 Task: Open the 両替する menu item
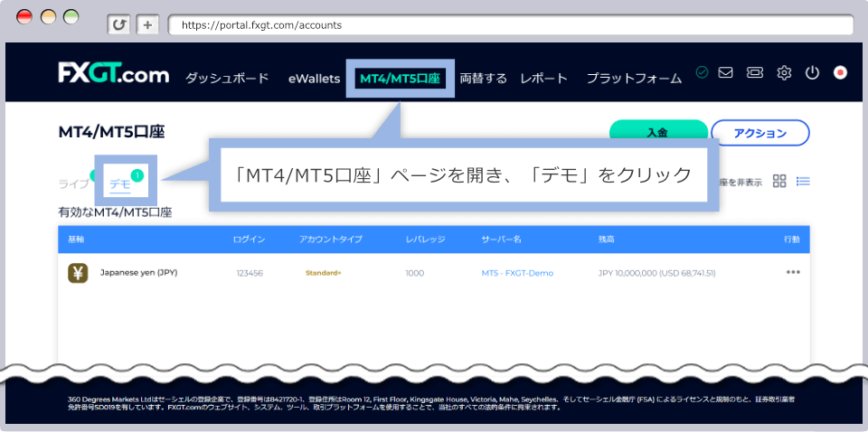pyautogui.click(x=483, y=79)
